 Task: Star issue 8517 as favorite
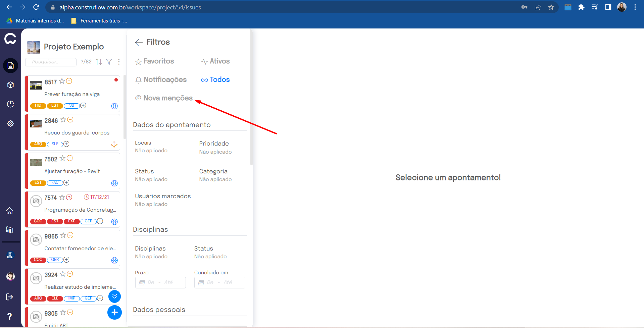coord(62,81)
